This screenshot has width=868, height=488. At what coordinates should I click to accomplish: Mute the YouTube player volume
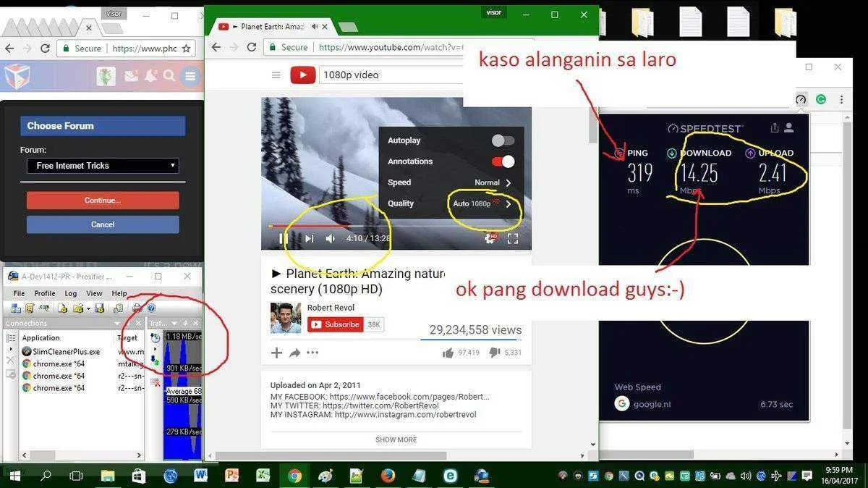(x=330, y=238)
